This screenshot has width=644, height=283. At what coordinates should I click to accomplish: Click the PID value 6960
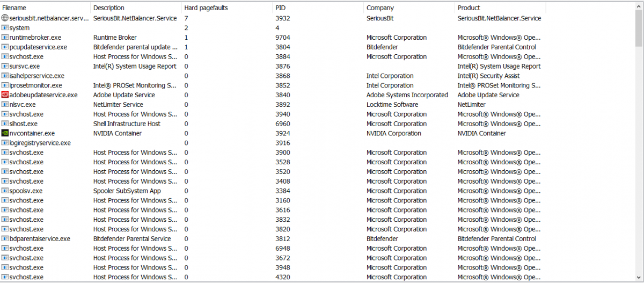pos(282,124)
